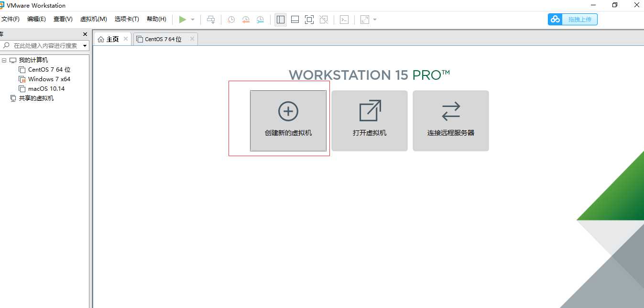Open the 虚拟机(M) menu
644x308 pixels.
pyautogui.click(x=93, y=19)
